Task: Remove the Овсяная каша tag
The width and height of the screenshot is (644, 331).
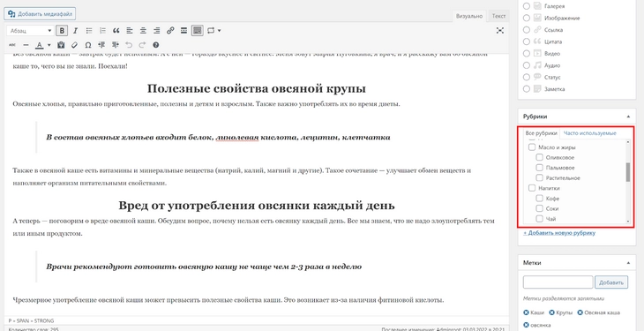Action: (x=580, y=312)
